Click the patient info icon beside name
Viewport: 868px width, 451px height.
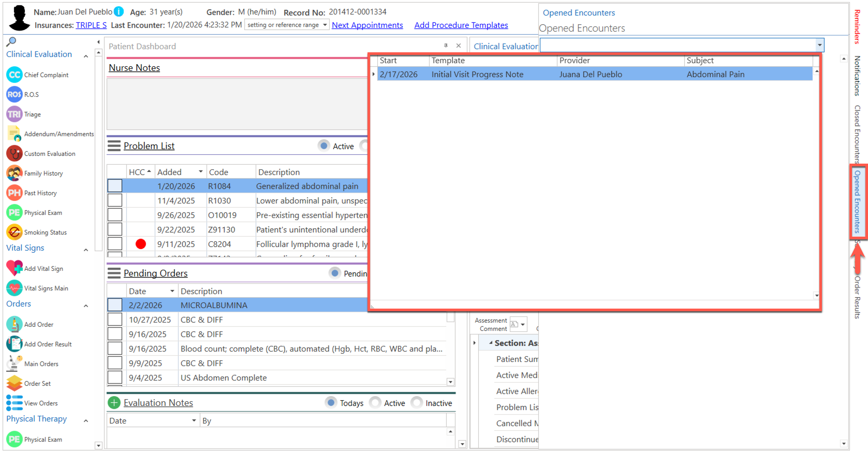click(x=119, y=12)
